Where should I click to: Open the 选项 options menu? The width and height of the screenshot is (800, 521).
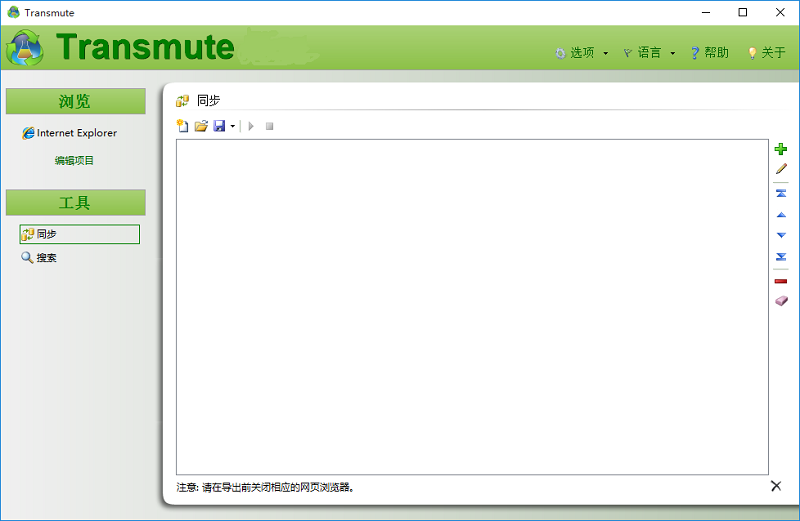pyautogui.click(x=582, y=53)
